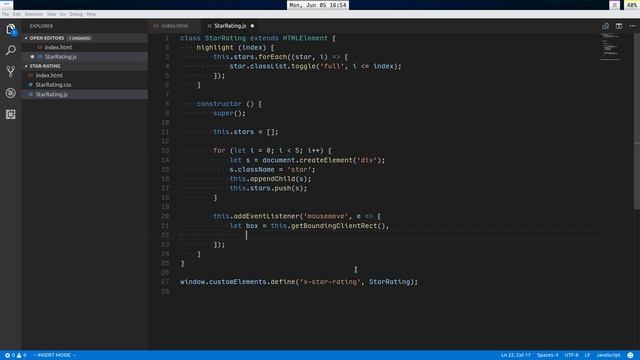Click the 'class StarRating' text on line 1
Viewport: 640px width, 360px height.
click(x=213, y=38)
